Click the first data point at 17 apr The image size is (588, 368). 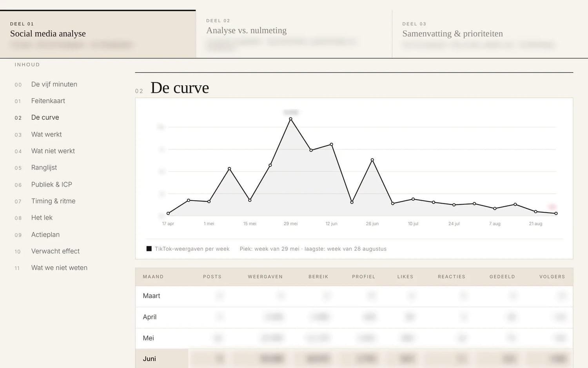(168, 213)
